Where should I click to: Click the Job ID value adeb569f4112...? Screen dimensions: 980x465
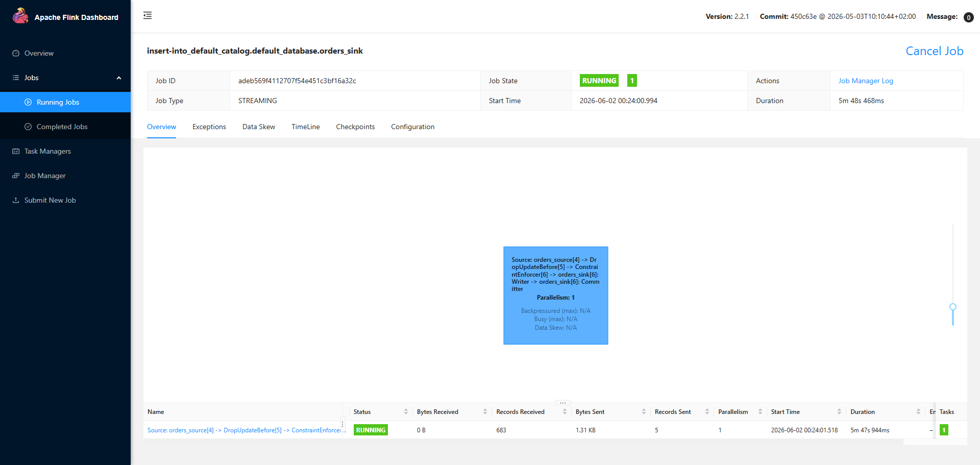[297, 81]
